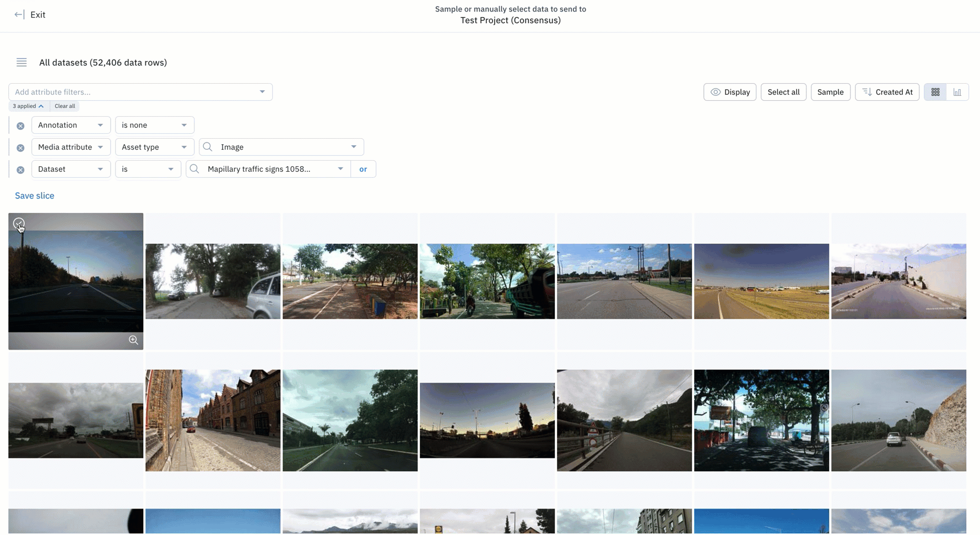Add an 'or' condition to Dataset filter
Viewport: 980px width, 535px height.
[x=363, y=169]
